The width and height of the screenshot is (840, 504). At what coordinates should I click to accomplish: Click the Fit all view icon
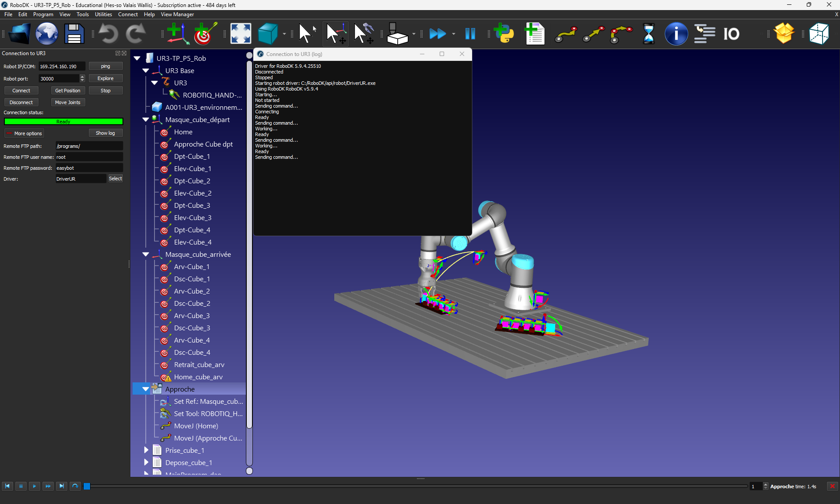pyautogui.click(x=241, y=34)
